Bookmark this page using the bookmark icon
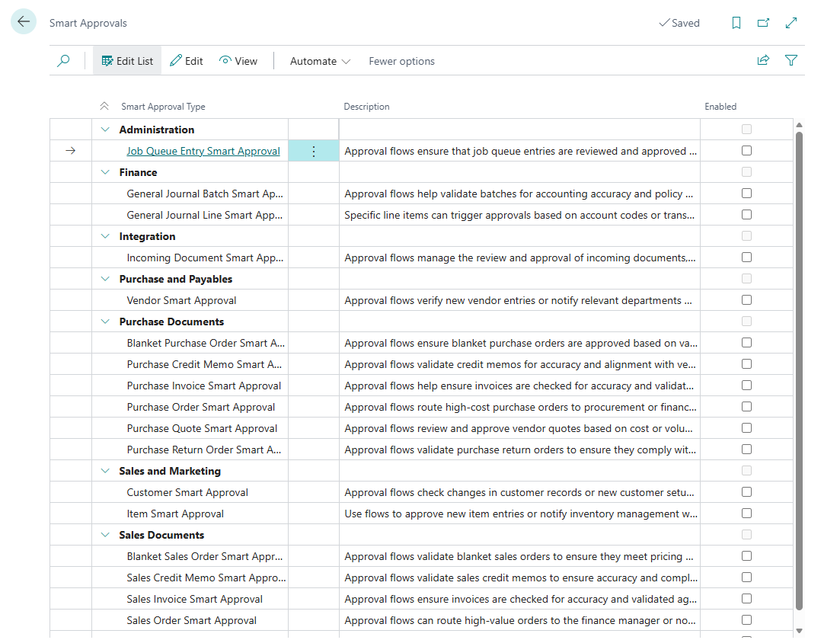 (x=736, y=23)
